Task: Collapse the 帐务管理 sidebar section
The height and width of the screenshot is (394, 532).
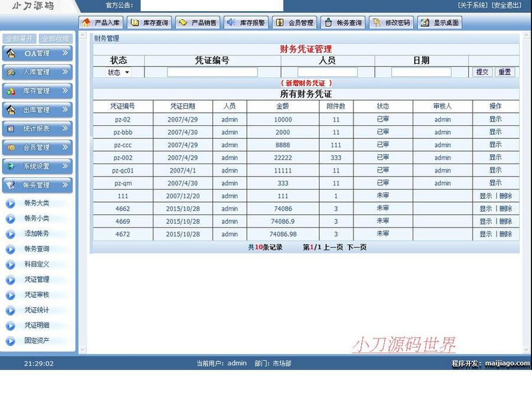Action: (x=38, y=185)
